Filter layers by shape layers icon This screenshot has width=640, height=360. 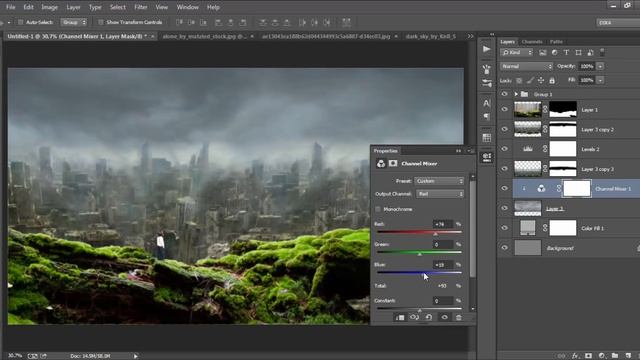click(x=578, y=53)
